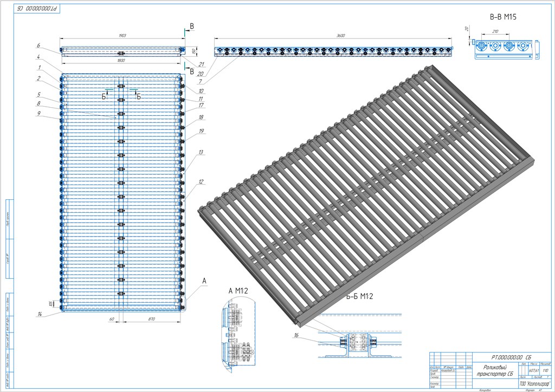Click the 1903 overall width dimension
Screen dimensions: 555x392
[x=122, y=35]
